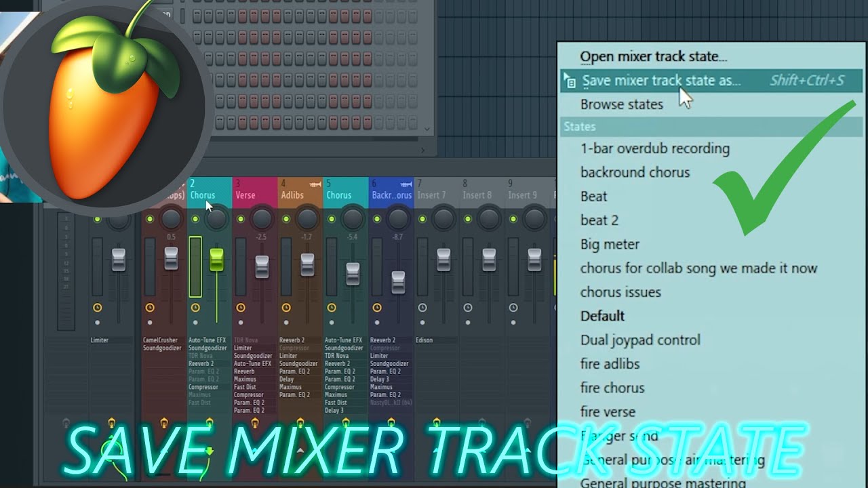868x488 pixels.
Task: Select the track 5 Chorus header
Action: [346, 192]
